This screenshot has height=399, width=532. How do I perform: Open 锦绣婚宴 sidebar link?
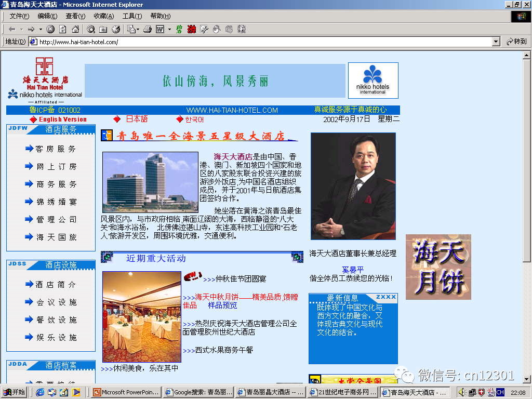coord(56,202)
